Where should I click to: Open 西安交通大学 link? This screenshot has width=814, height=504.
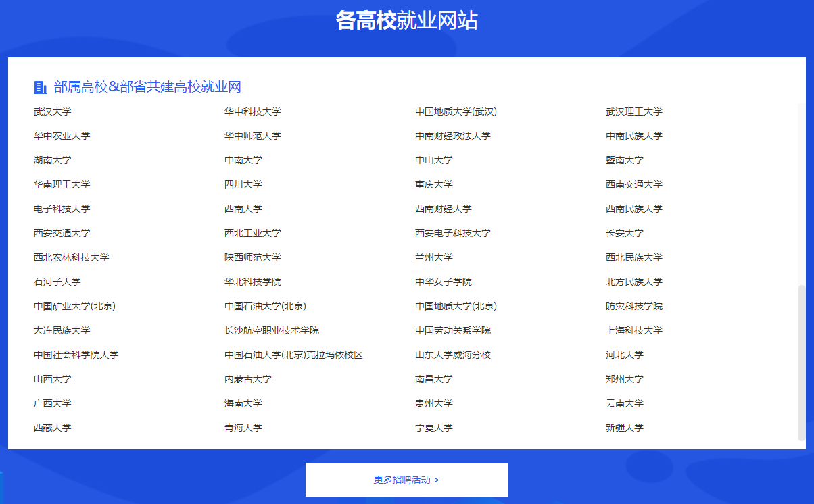click(x=62, y=233)
